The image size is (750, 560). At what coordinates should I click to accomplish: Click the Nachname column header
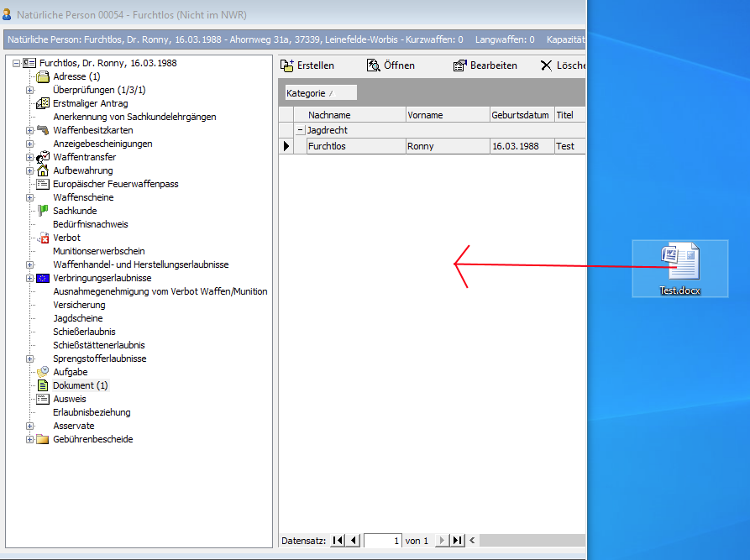coord(329,115)
